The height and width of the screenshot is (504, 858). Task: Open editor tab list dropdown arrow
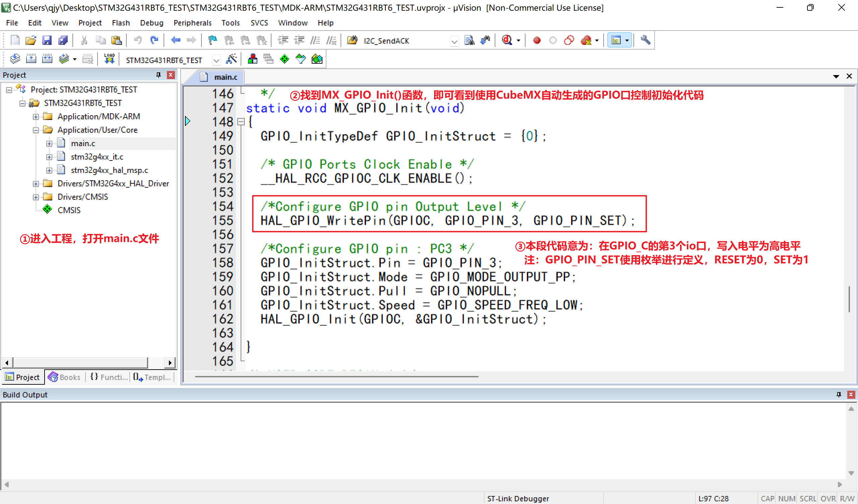point(836,77)
